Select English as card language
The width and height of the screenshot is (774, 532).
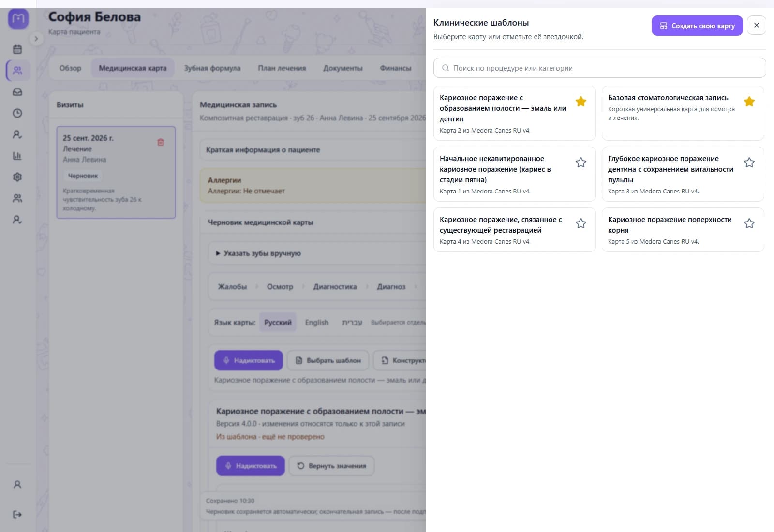[x=316, y=323]
